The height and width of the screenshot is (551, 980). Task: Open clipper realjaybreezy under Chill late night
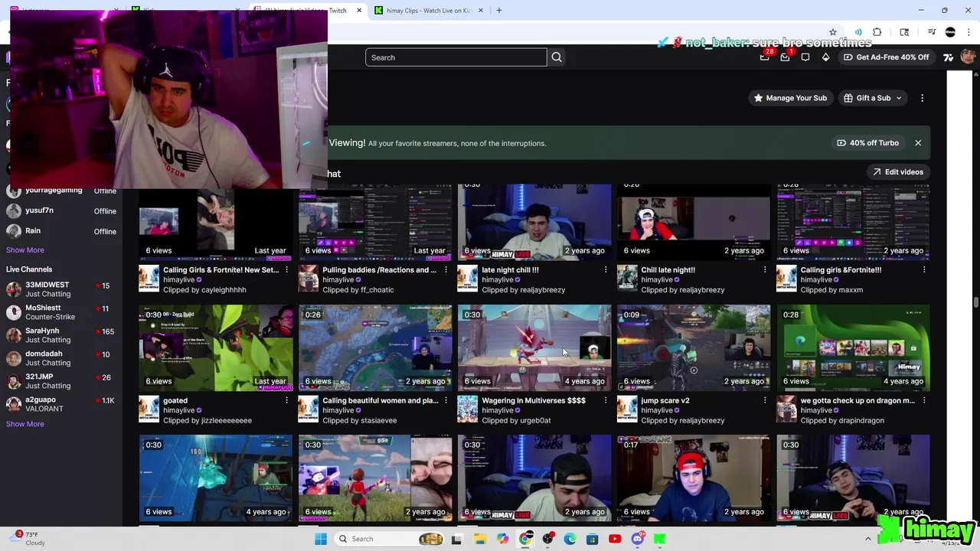pyautogui.click(x=683, y=290)
